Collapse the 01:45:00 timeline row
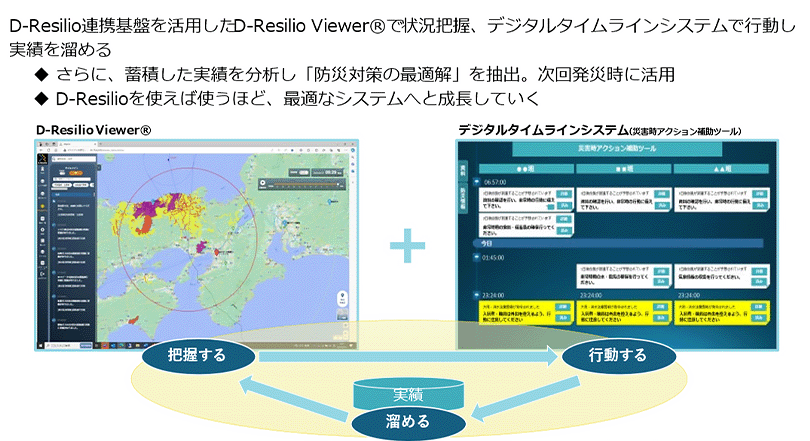The width and height of the screenshot is (810, 441). (477, 256)
